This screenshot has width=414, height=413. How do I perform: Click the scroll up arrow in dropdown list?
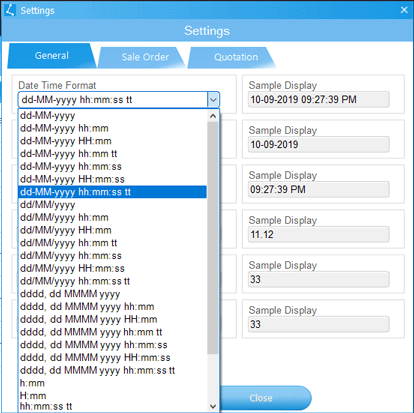213,116
